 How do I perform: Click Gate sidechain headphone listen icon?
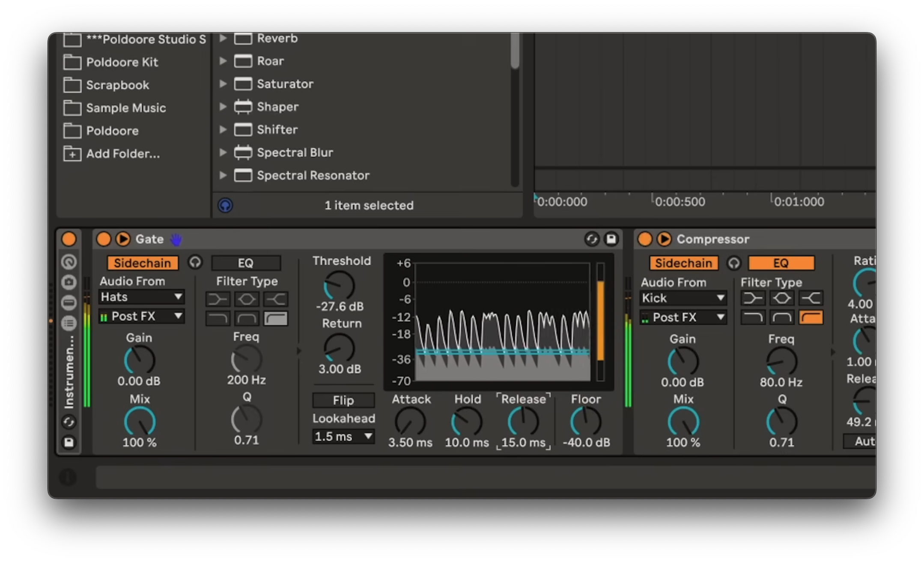point(195,262)
